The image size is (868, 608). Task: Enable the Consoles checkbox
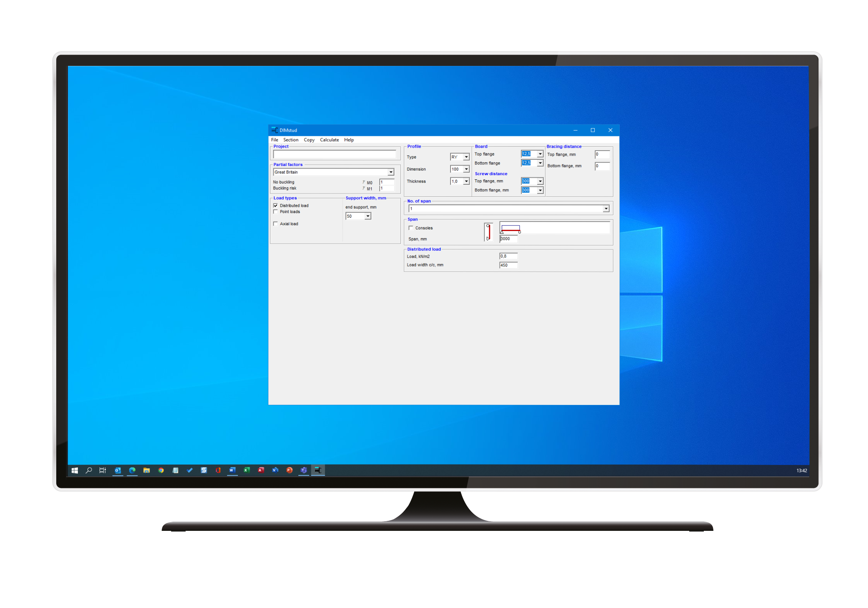411,228
